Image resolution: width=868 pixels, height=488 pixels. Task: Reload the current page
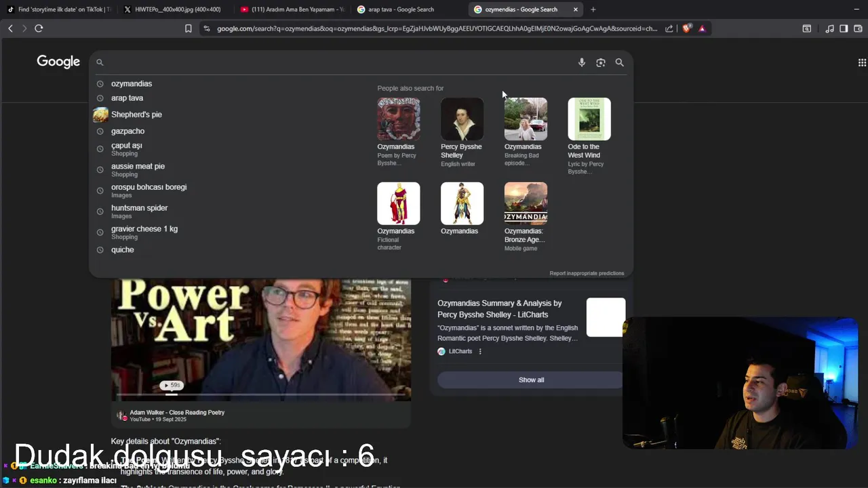pyautogui.click(x=39, y=28)
